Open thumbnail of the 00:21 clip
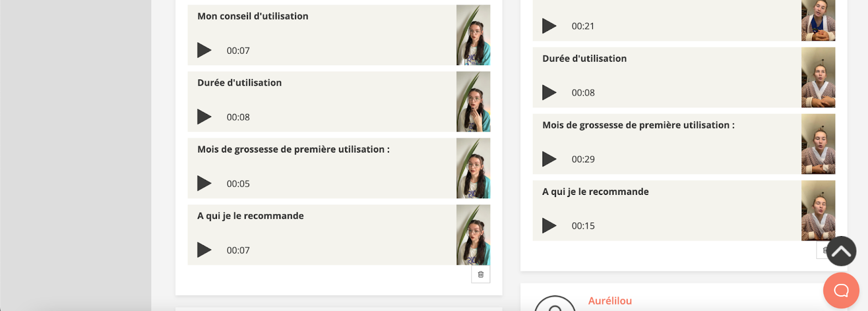The width and height of the screenshot is (868, 311). (x=818, y=21)
